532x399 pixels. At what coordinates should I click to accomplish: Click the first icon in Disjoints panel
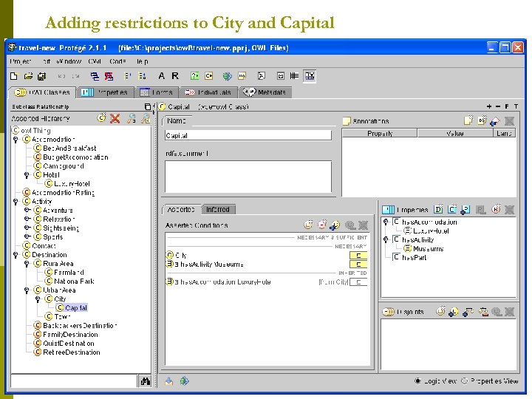(440, 312)
